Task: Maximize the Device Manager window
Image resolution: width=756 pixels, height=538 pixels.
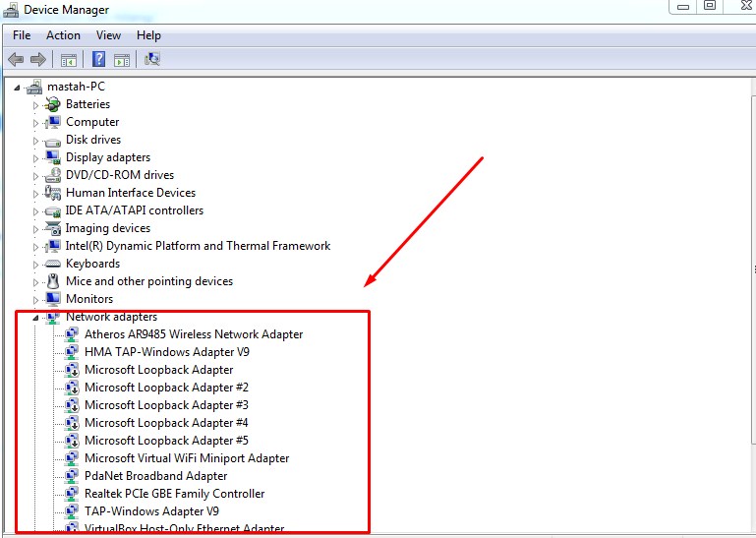Action: click(x=709, y=6)
